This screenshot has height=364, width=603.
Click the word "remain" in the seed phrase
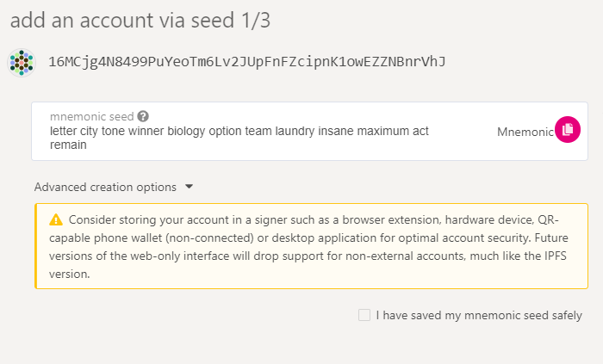click(x=68, y=145)
